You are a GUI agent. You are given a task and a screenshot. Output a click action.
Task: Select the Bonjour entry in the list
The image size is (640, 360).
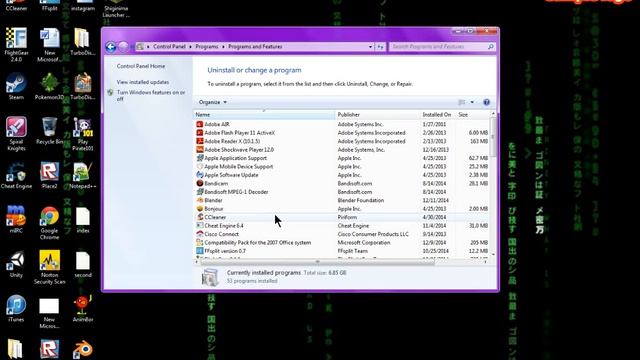click(x=342, y=209)
